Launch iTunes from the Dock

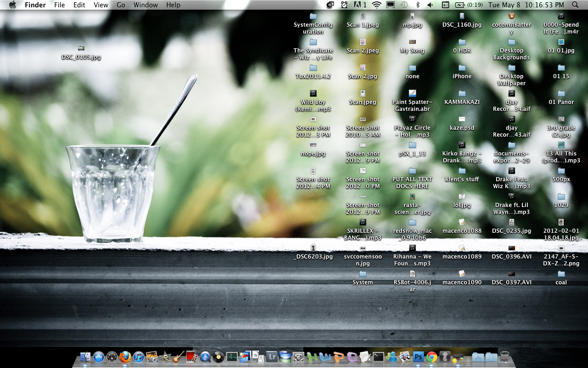137,356
